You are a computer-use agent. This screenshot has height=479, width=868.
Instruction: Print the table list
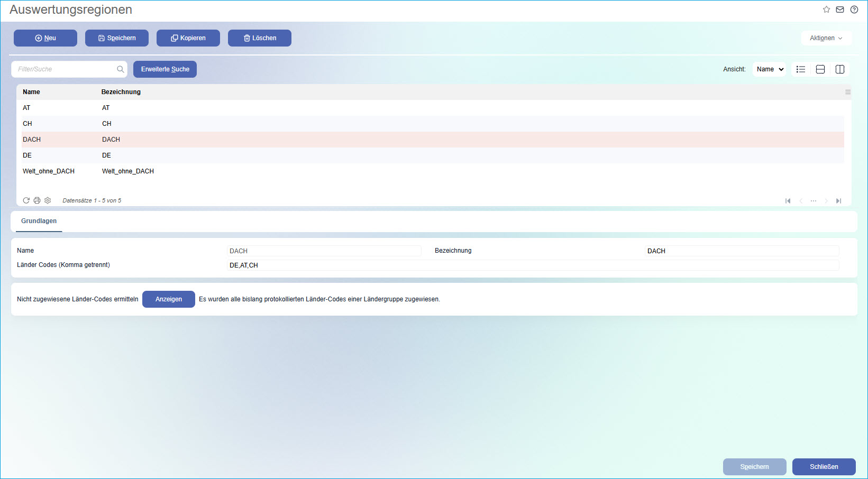[x=37, y=200]
